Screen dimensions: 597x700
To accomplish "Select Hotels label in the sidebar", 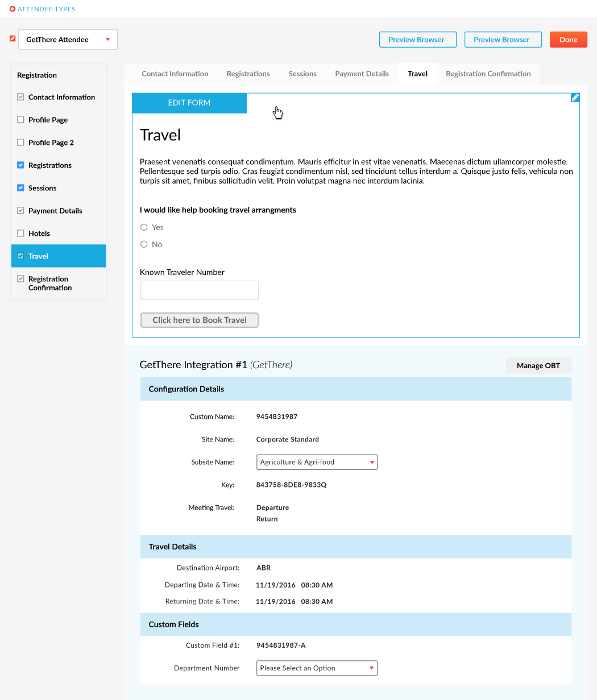I will tap(39, 234).
